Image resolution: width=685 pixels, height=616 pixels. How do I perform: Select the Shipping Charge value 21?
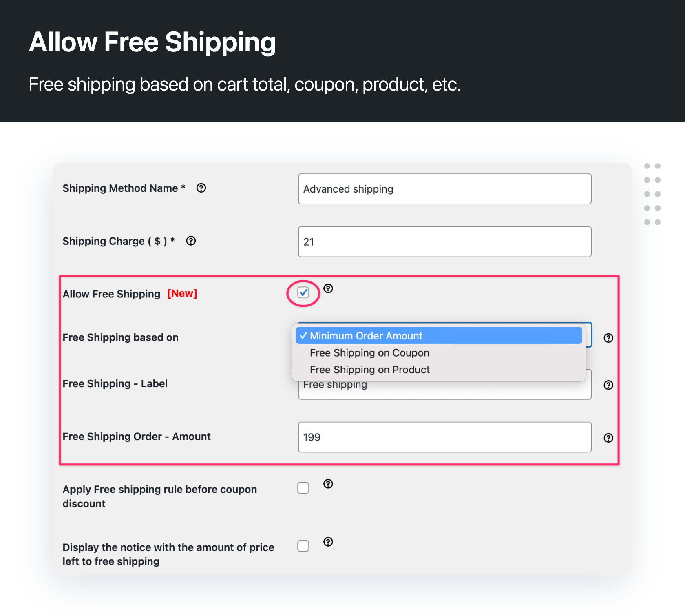coord(444,242)
